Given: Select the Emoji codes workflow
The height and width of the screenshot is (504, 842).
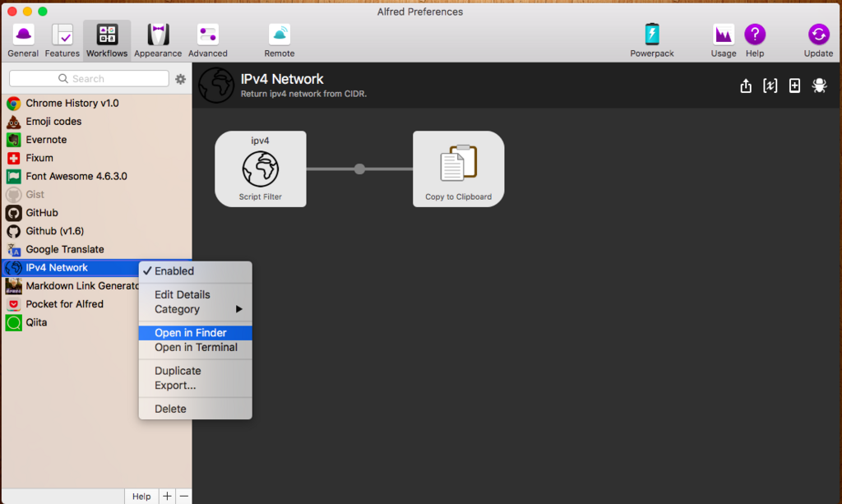Looking at the screenshot, I should coord(97,122).
